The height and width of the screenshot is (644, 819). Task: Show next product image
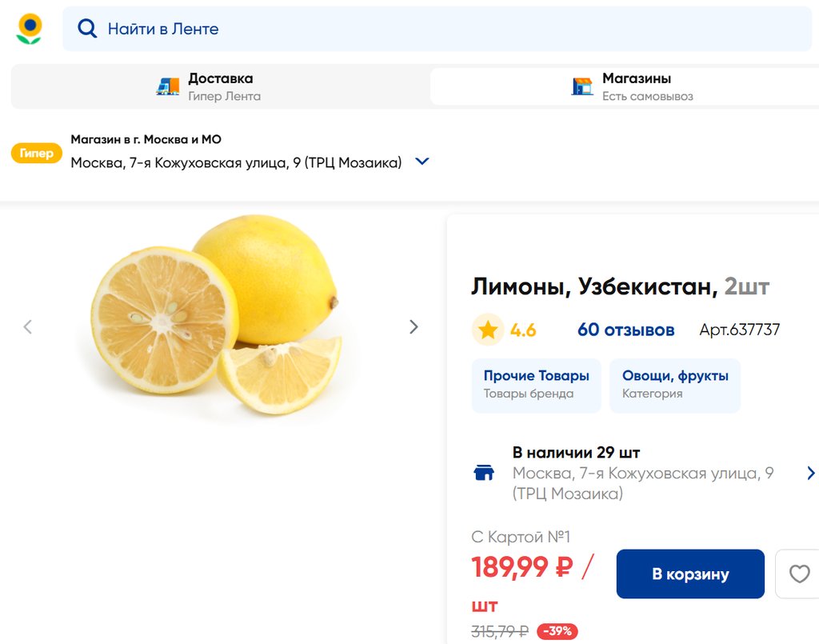pyautogui.click(x=413, y=326)
